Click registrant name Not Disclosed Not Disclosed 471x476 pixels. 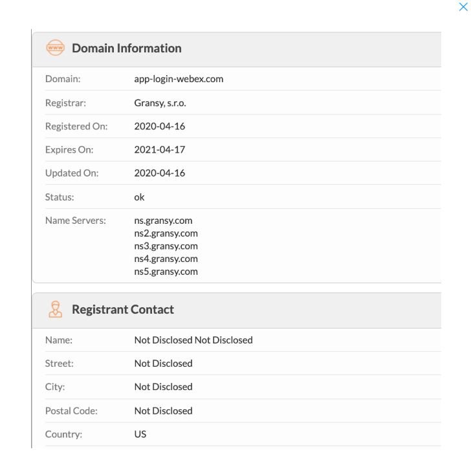193,340
